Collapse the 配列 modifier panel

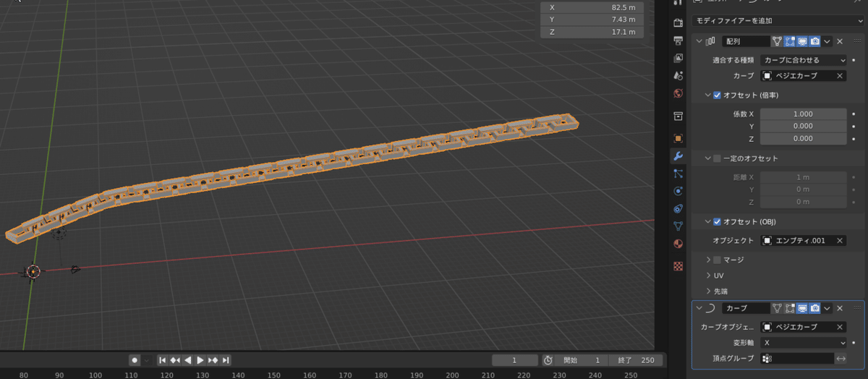pyautogui.click(x=699, y=42)
